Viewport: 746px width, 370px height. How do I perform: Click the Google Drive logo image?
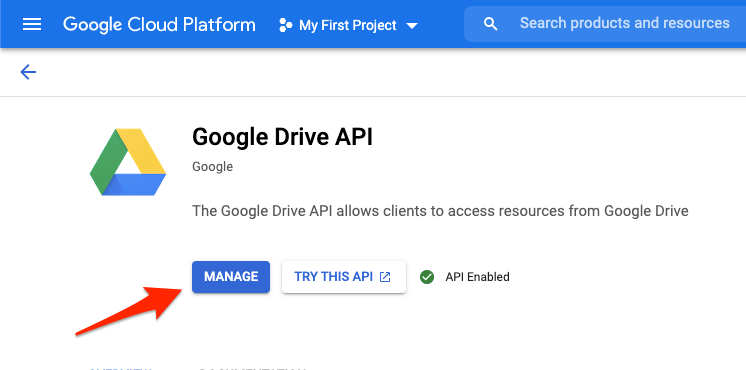pos(128,162)
